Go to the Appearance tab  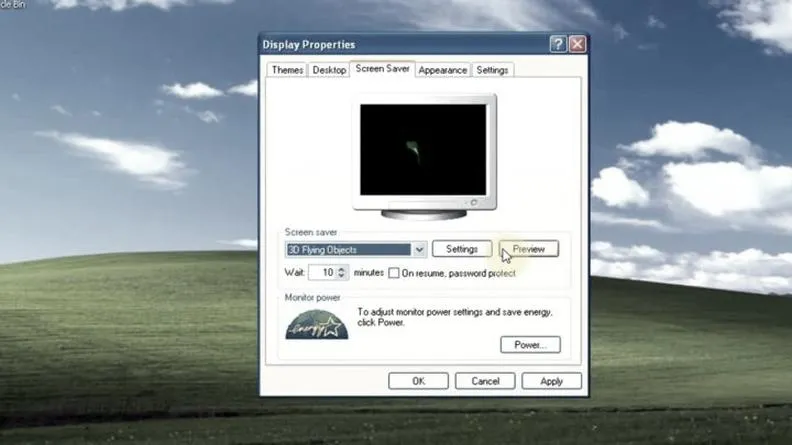point(442,70)
